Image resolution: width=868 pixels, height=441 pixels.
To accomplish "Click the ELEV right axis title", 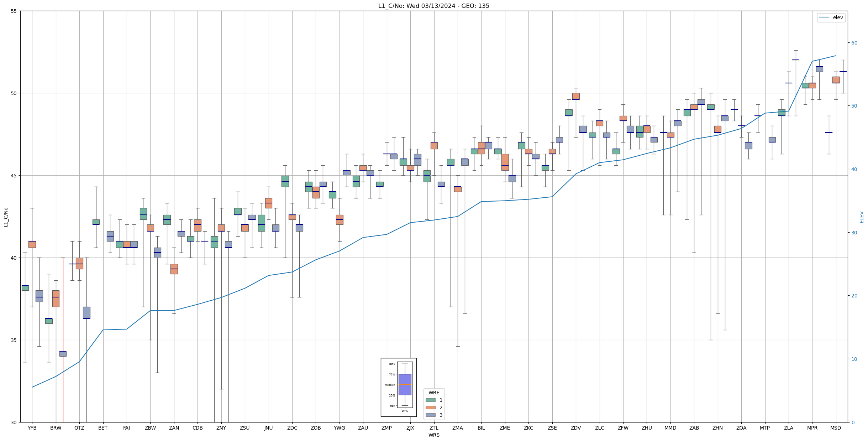I will [862, 217].
